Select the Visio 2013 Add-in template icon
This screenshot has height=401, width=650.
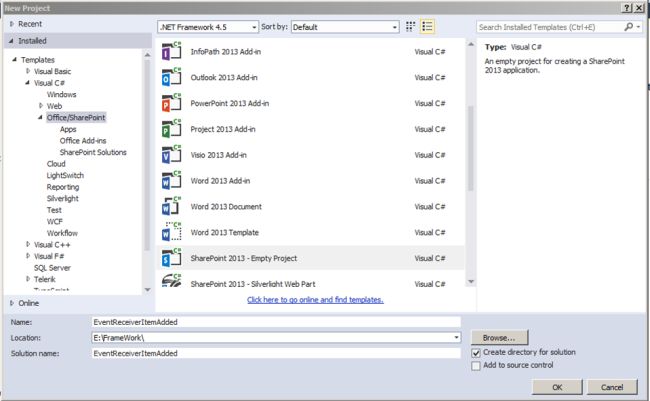(x=171, y=155)
